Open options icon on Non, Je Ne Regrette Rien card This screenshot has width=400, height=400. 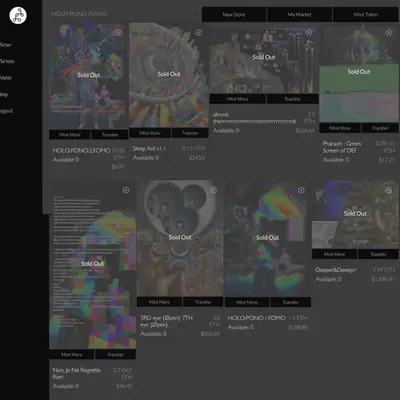126,190
